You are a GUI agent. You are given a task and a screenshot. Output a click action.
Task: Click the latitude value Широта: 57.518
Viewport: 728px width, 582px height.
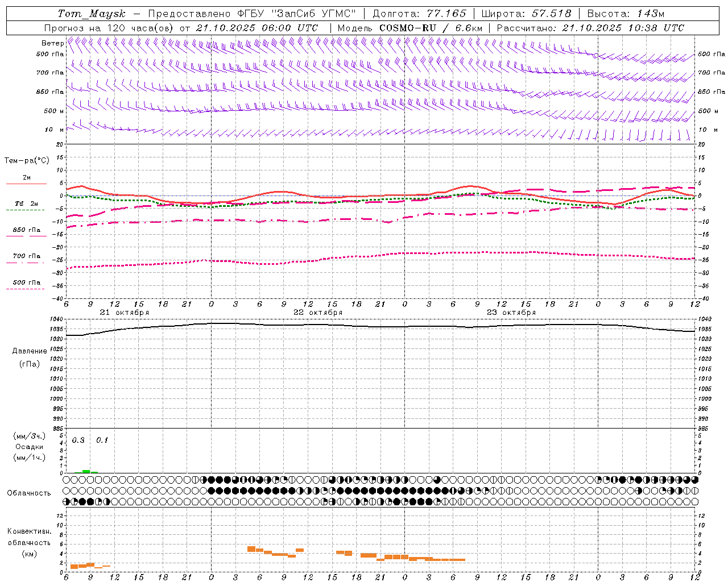[526, 14]
